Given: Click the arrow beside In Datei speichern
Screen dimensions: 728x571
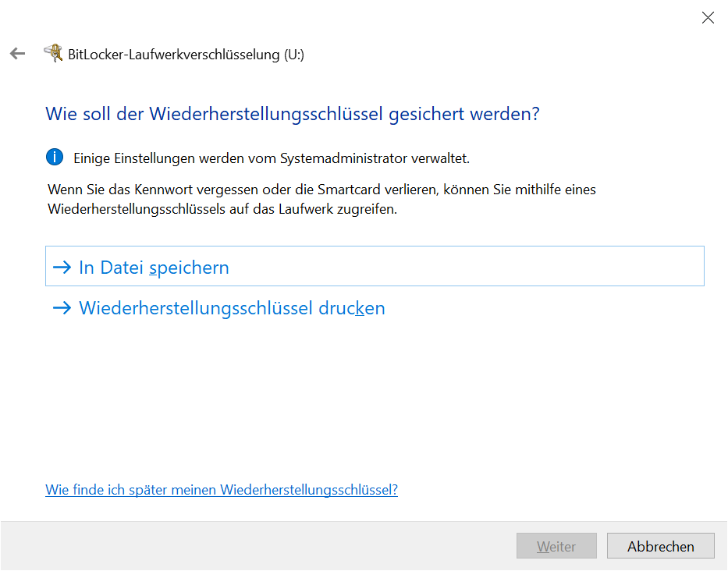Looking at the screenshot, I should tap(62, 268).
